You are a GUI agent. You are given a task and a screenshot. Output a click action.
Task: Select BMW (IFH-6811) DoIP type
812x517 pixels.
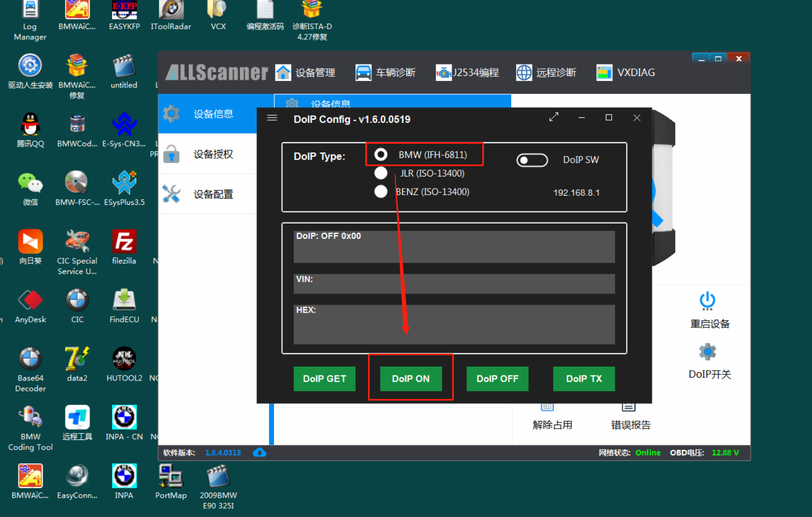[x=381, y=155]
